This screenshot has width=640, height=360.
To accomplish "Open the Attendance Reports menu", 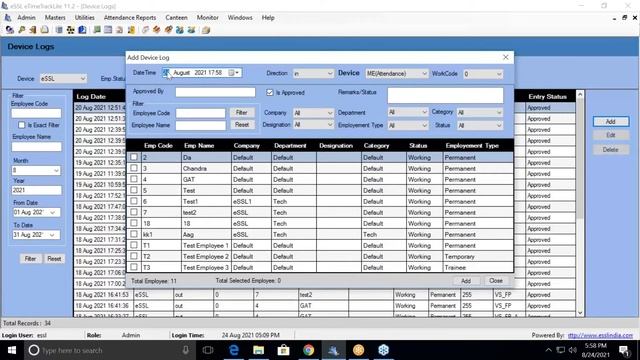I will coord(130,18).
